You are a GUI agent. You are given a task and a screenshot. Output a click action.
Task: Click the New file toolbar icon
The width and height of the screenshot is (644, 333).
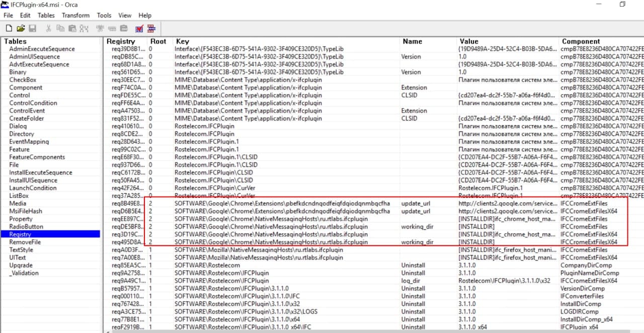(x=9, y=29)
